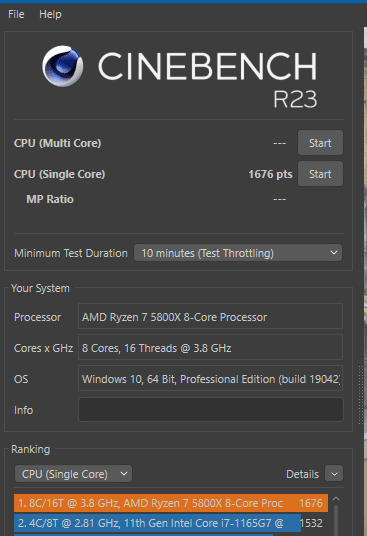
Task: Click inside the Info text field
Action: point(210,410)
